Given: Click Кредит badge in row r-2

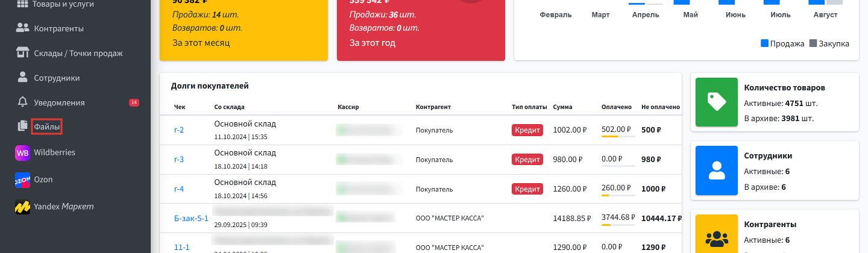Looking at the screenshot, I should 527,130.
